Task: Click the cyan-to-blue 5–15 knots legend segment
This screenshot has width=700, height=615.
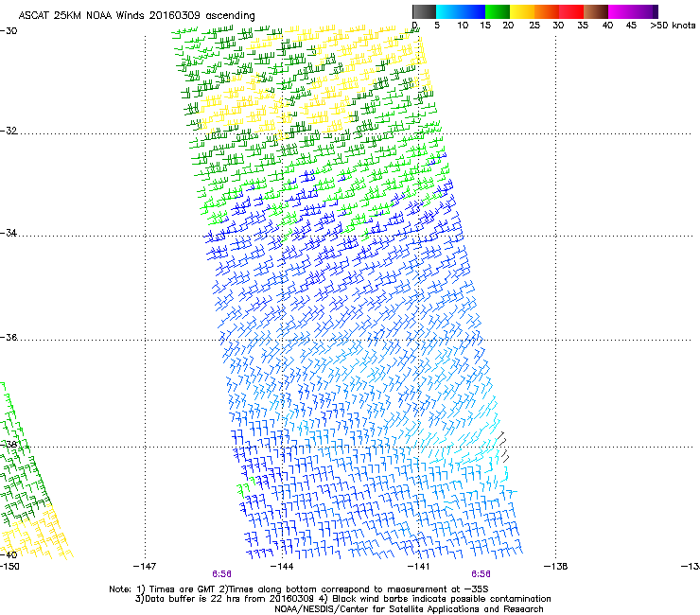Action: [461, 11]
